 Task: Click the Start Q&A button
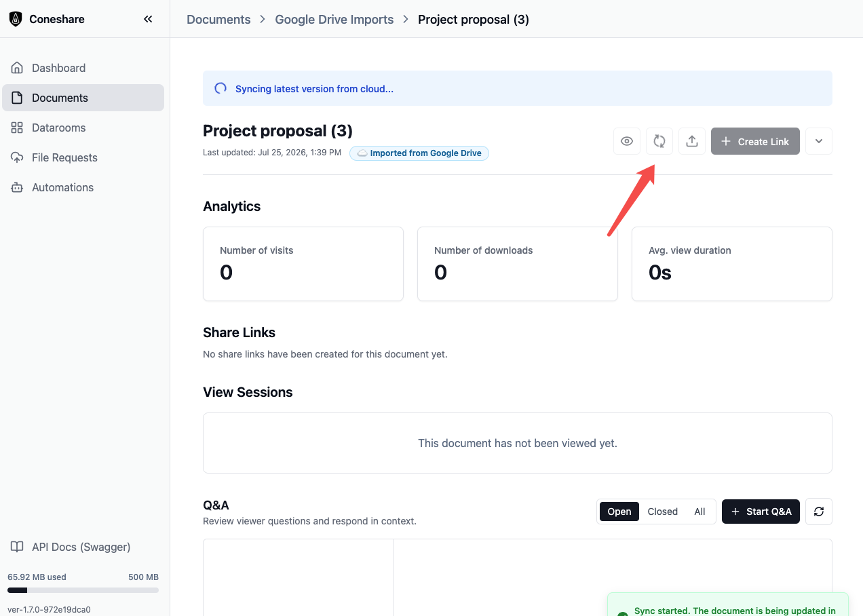tap(761, 512)
